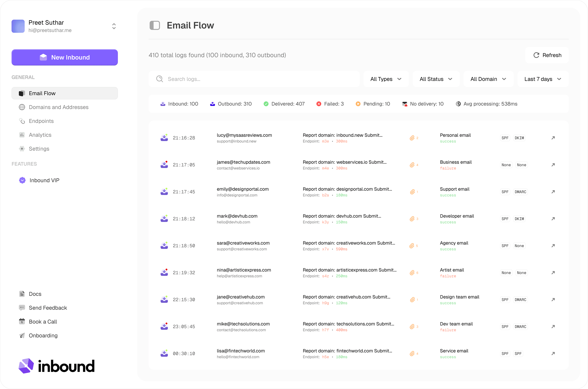Open the All Types filter dropdown
The height and width of the screenshot is (389, 588).
386,79
